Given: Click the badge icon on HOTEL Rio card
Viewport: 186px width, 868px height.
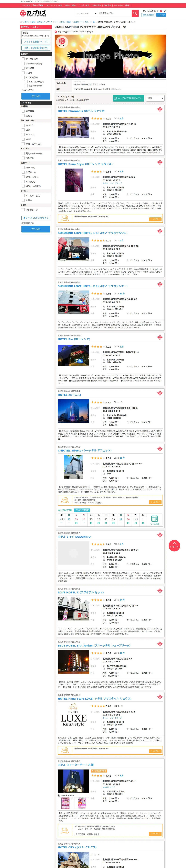Looking at the screenshot, I should pyautogui.click(x=160, y=337).
